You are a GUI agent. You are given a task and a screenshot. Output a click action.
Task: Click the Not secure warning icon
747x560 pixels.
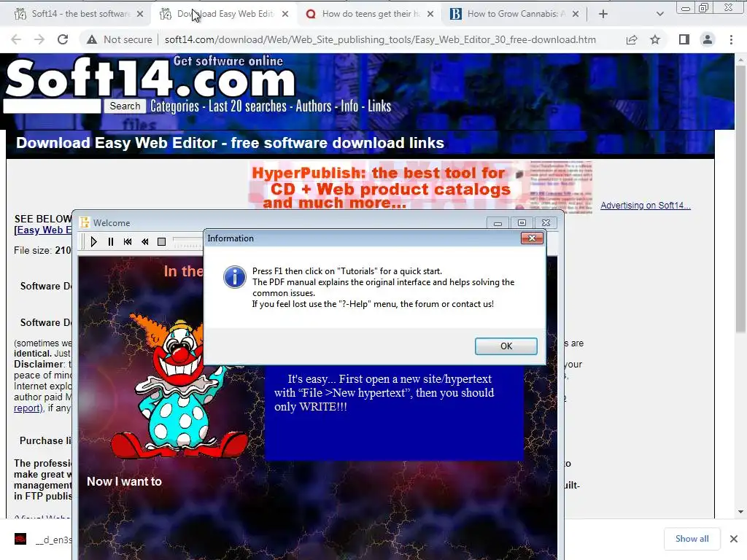pyautogui.click(x=92, y=39)
